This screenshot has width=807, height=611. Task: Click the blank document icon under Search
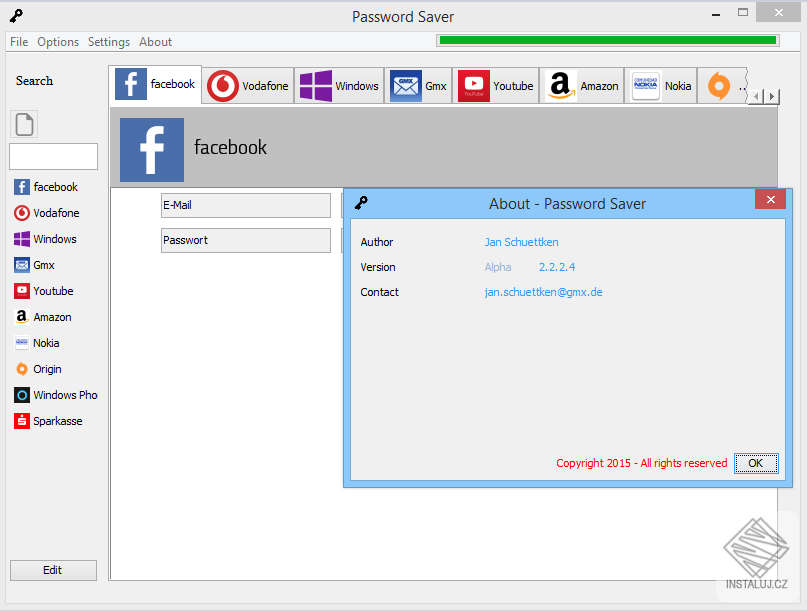click(x=24, y=124)
